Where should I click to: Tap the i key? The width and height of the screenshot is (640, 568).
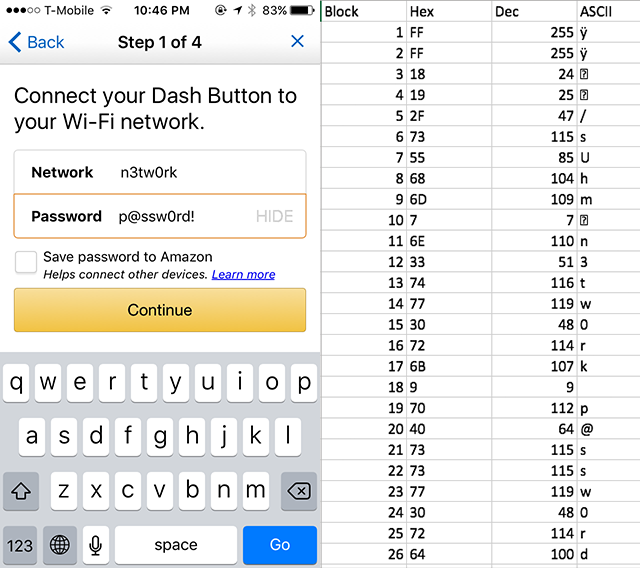(x=240, y=383)
